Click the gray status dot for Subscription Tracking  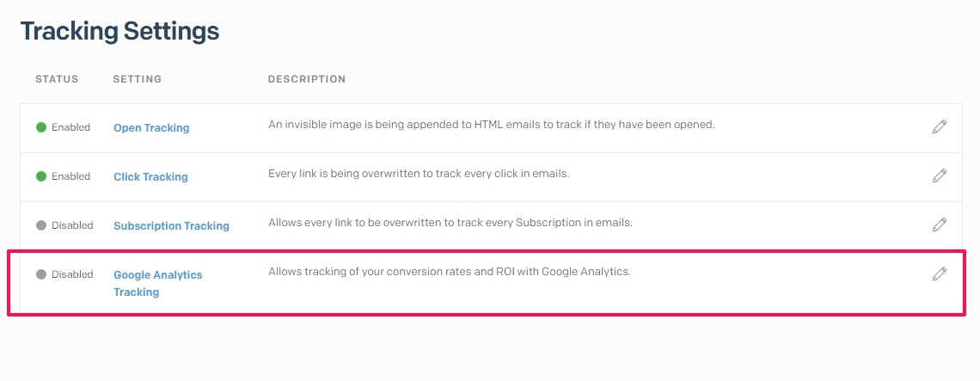(x=41, y=225)
